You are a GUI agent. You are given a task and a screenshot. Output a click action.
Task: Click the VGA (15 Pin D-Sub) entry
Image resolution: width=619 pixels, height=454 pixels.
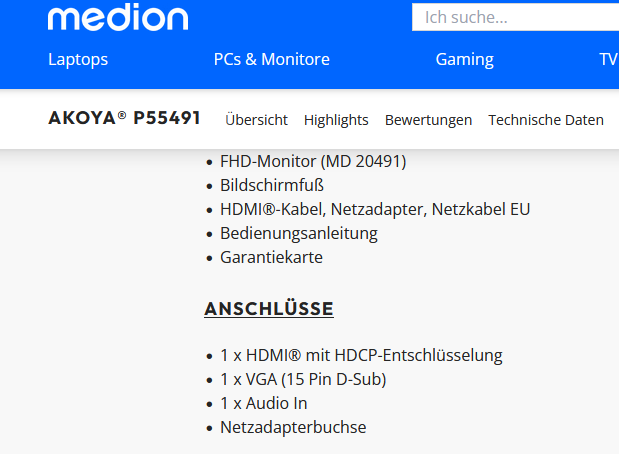point(303,379)
